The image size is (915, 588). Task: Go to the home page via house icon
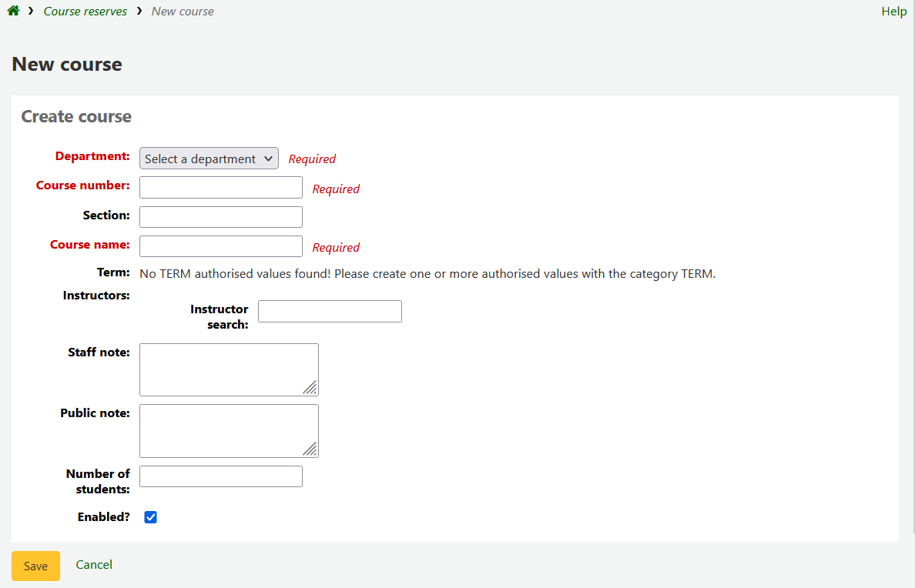coord(13,12)
